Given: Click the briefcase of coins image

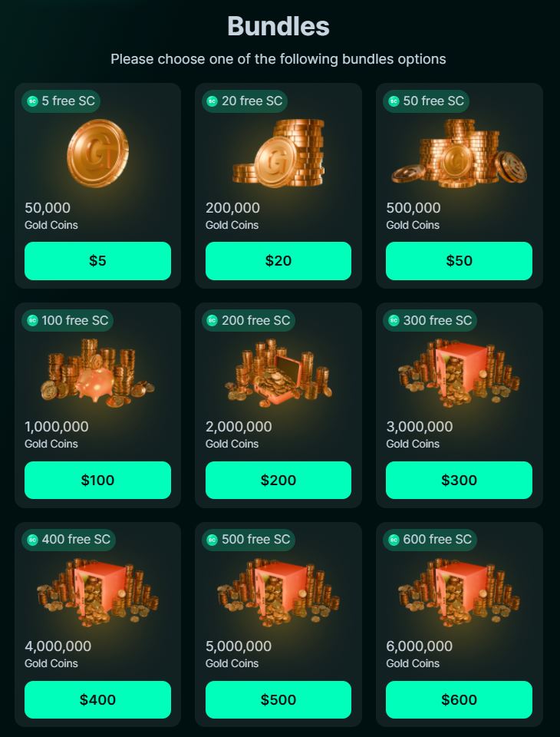Looking at the screenshot, I should pos(278,373).
